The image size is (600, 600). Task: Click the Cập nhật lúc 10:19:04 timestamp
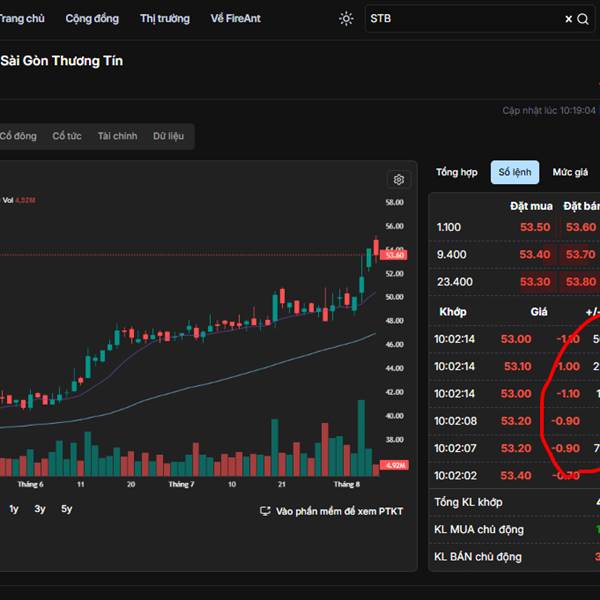(549, 111)
